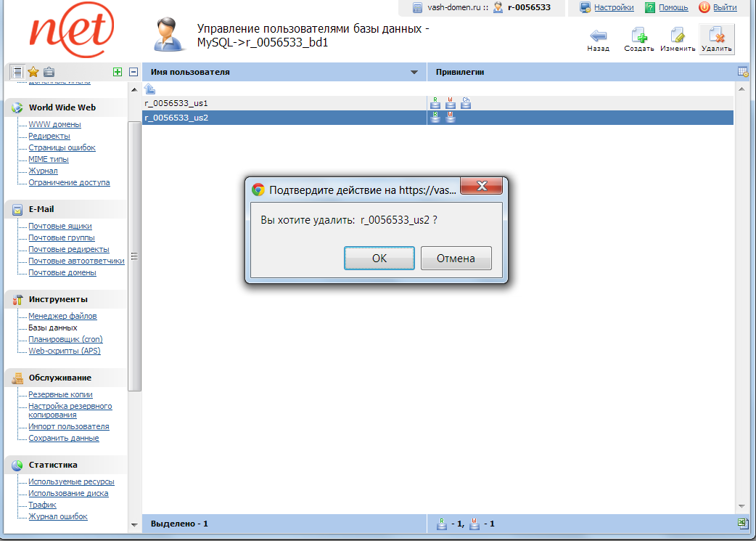This screenshot has height=541, width=756.
Task: Click the Изменить edit icon
Action: (x=678, y=36)
